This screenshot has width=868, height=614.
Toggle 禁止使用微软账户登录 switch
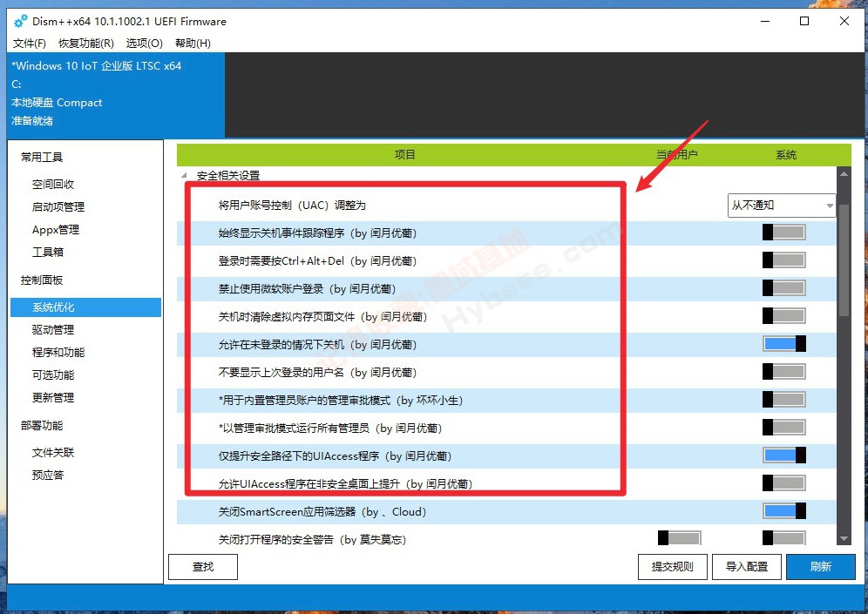783,287
